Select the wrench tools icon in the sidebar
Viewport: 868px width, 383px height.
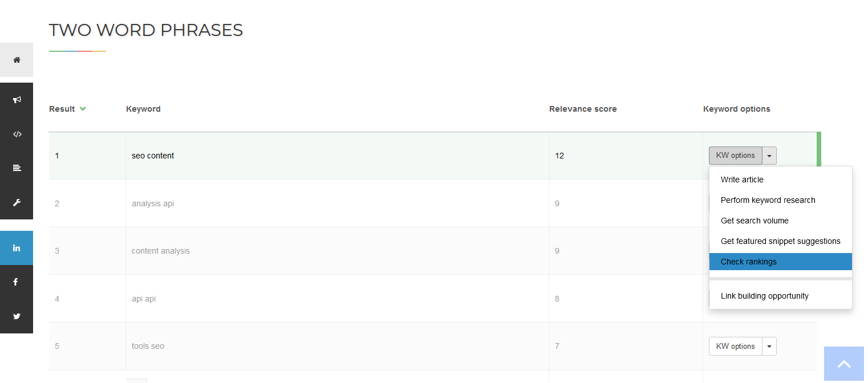tap(16, 202)
